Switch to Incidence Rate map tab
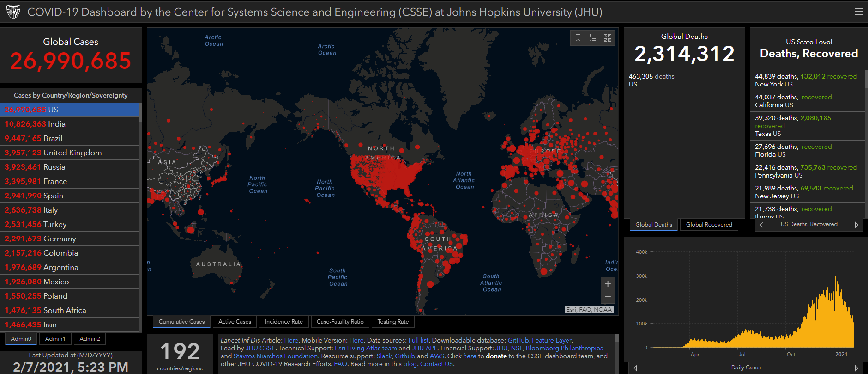 [x=283, y=322]
